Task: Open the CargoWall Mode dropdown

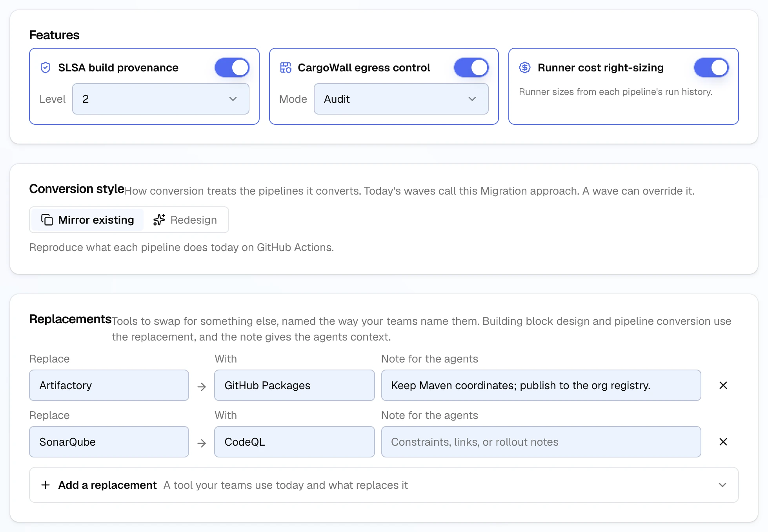Action: tap(401, 99)
